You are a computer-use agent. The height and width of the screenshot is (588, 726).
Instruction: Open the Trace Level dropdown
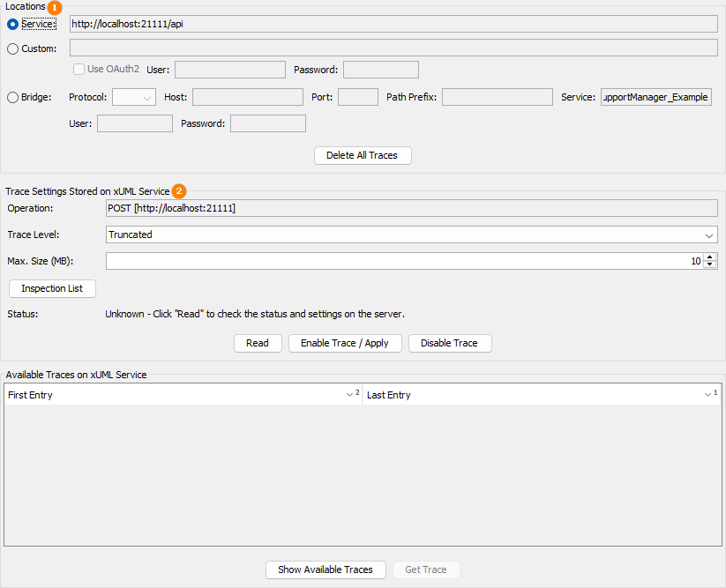pyautogui.click(x=709, y=235)
